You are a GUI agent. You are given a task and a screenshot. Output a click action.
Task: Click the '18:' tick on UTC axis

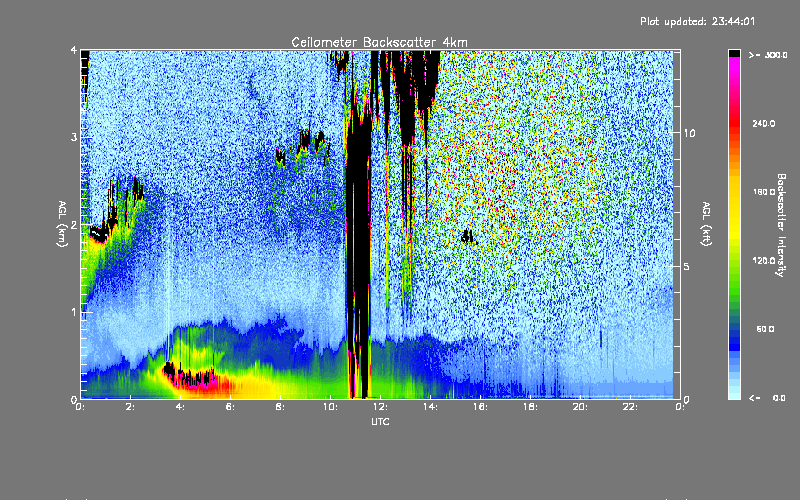click(x=530, y=407)
